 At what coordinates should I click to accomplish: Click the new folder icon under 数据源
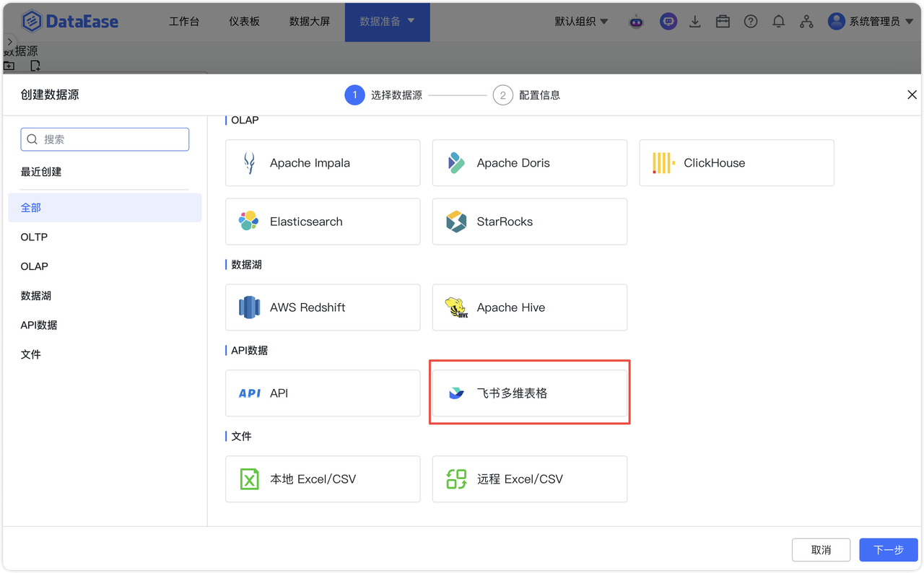9,66
